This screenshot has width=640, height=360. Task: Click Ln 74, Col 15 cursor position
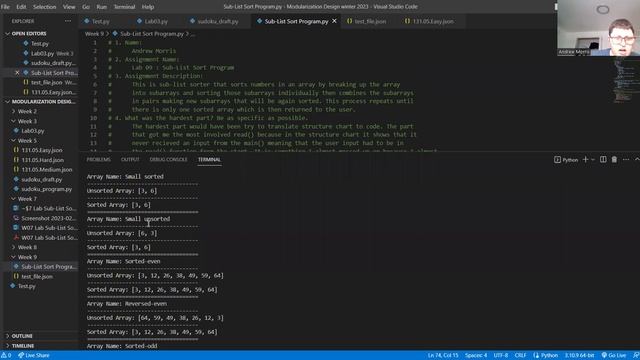443,356
